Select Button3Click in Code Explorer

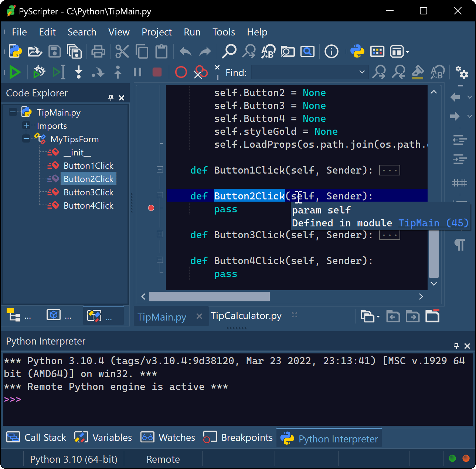pos(88,192)
